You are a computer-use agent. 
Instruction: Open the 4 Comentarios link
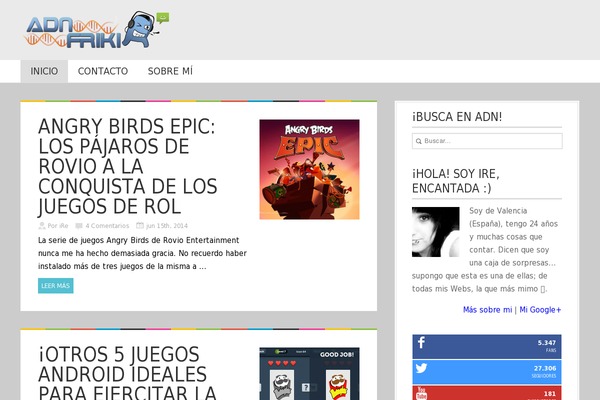click(x=107, y=226)
